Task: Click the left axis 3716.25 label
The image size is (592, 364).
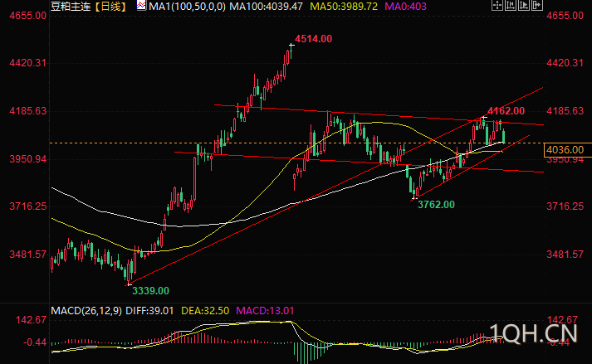Action: [x=28, y=206]
